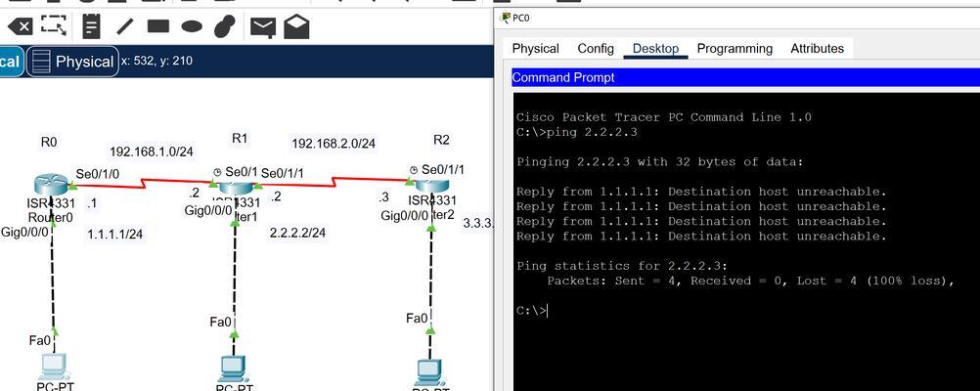Viewport: 980px width, 391px height.
Task: Click the PC0 window title icon
Action: (505, 18)
